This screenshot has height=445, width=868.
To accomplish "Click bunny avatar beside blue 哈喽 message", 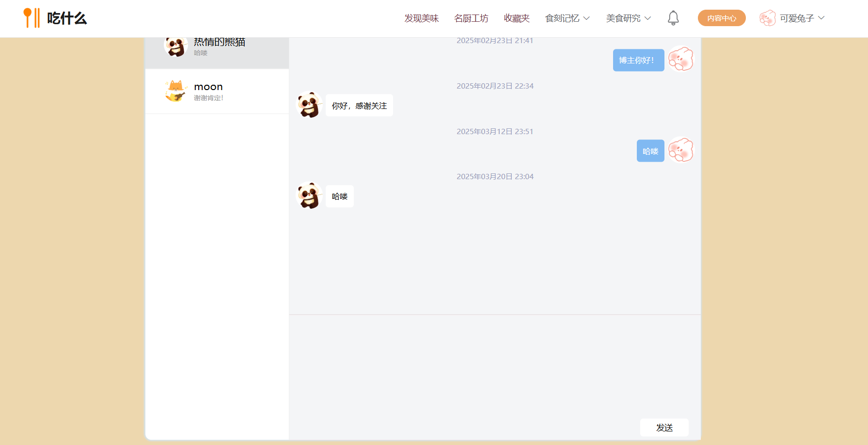I will click(x=681, y=150).
